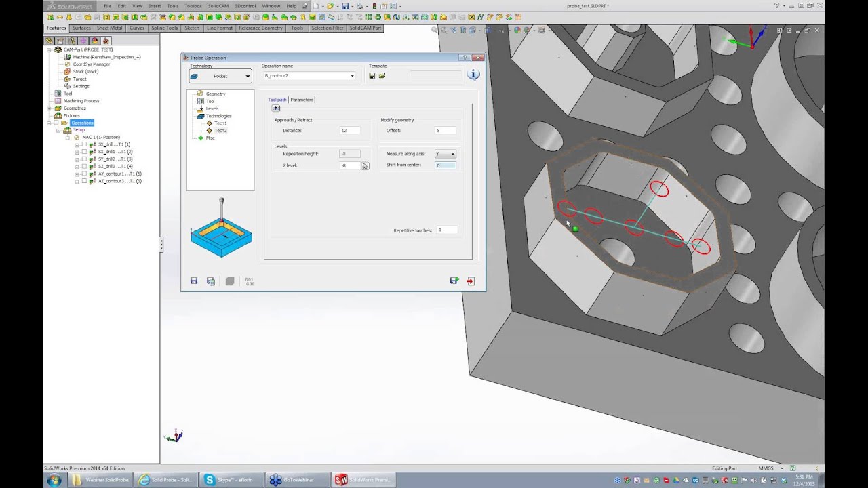Open the Insert menu

(x=155, y=6)
